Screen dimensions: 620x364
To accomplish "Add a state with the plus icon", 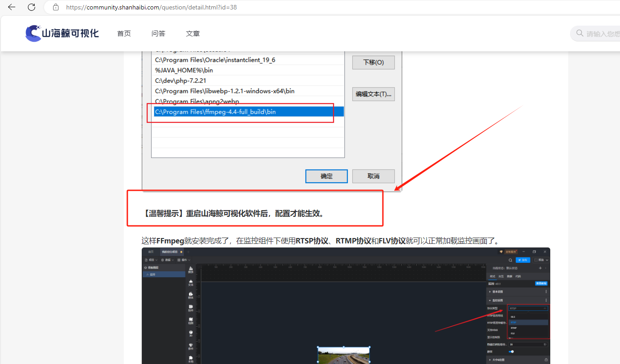I will point(540,268).
